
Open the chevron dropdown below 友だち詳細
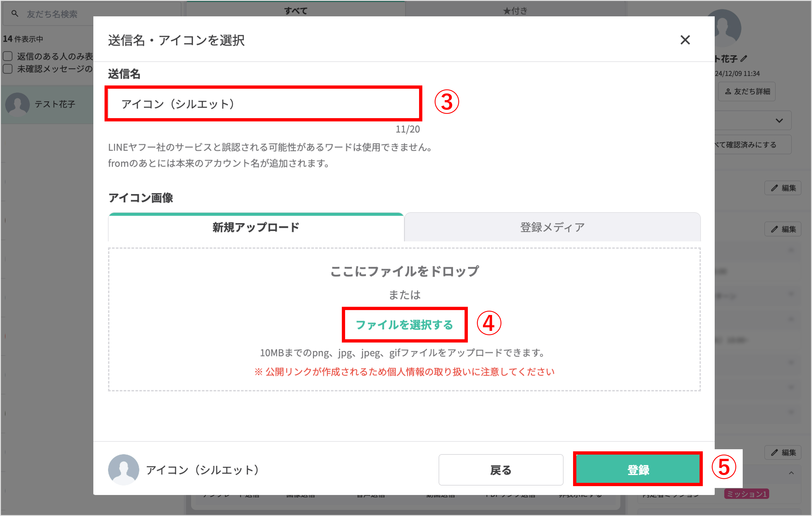779,120
